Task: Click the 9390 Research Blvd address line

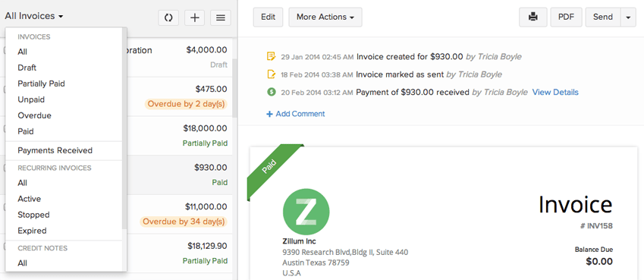Action: point(345,252)
